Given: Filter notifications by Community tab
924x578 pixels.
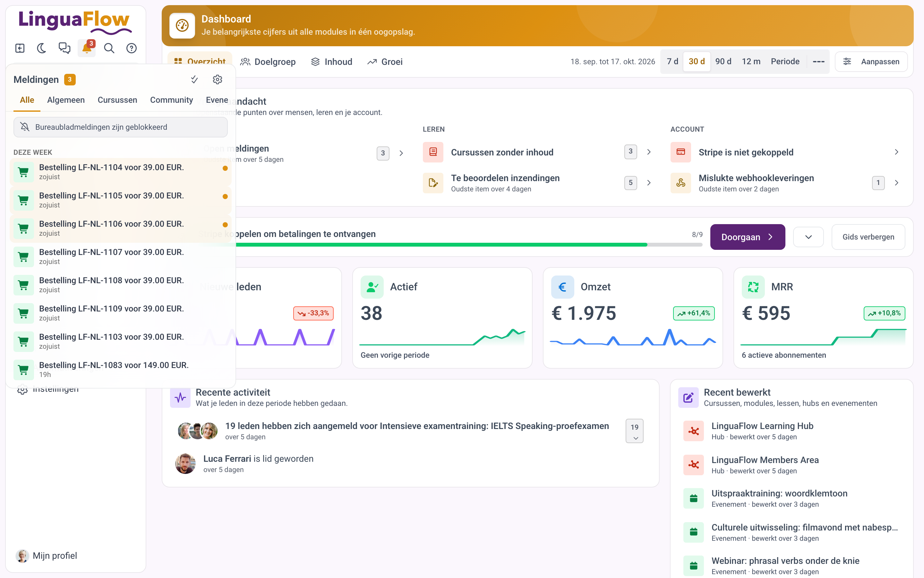Looking at the screenshot, I should coord(171,100).
